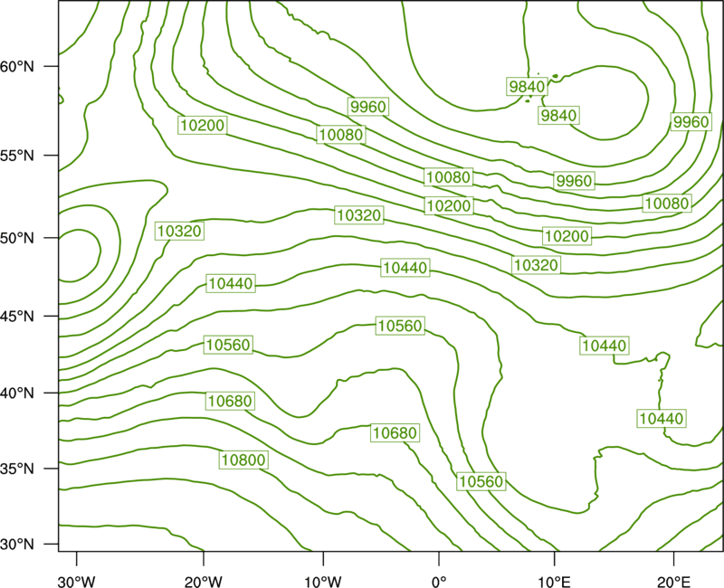Select the 10560 label left of 10°W

coord(229,345)
